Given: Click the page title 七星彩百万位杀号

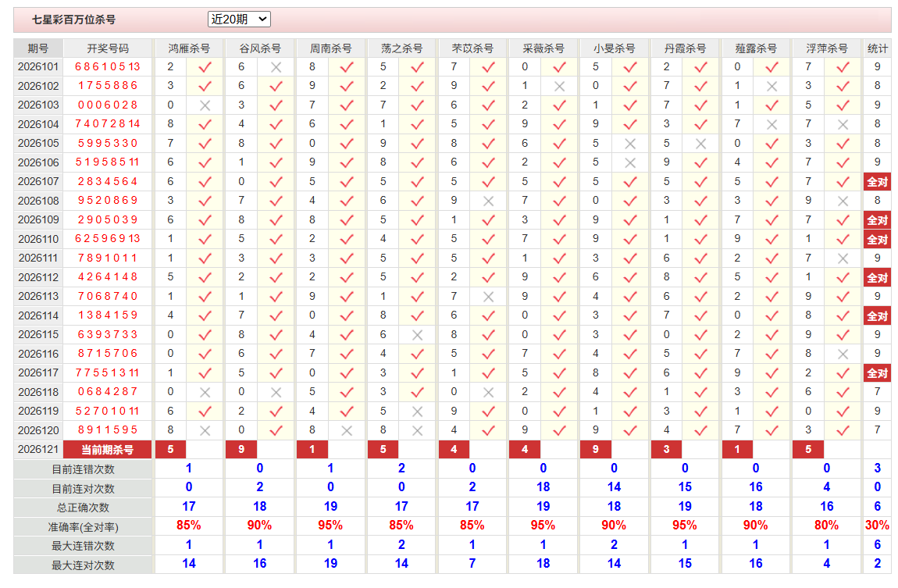Looking at the screenshot, I should click(74, 20).
